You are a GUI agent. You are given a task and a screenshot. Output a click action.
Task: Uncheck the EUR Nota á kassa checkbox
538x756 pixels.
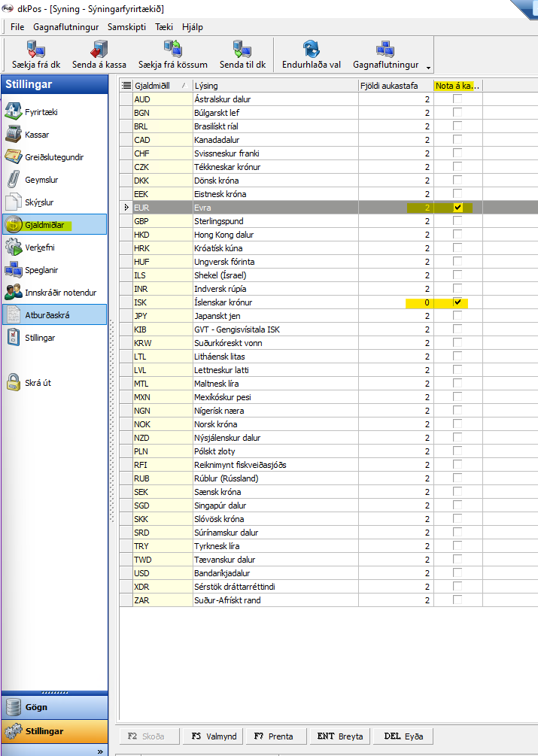point(457,208)
